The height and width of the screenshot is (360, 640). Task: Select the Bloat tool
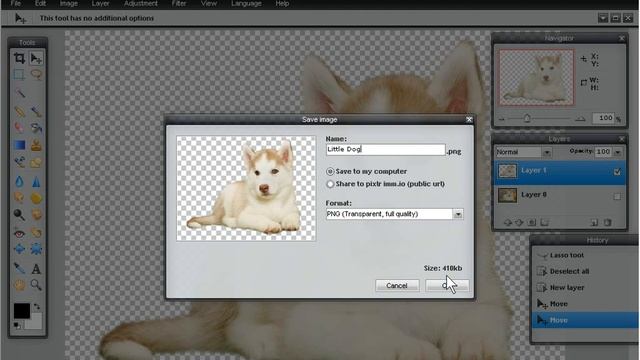tap(19, 249)
